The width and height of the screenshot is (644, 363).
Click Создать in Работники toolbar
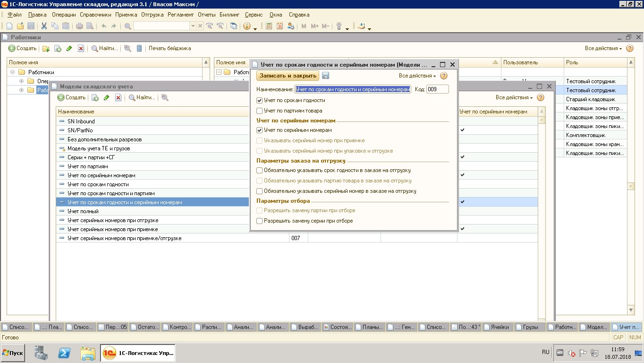22,48
